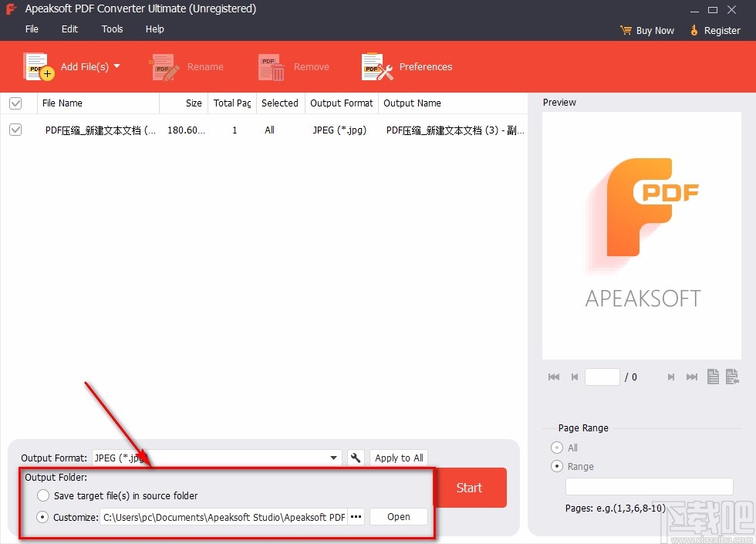Click the ellipsis browse icon for output path

(356, 517)
